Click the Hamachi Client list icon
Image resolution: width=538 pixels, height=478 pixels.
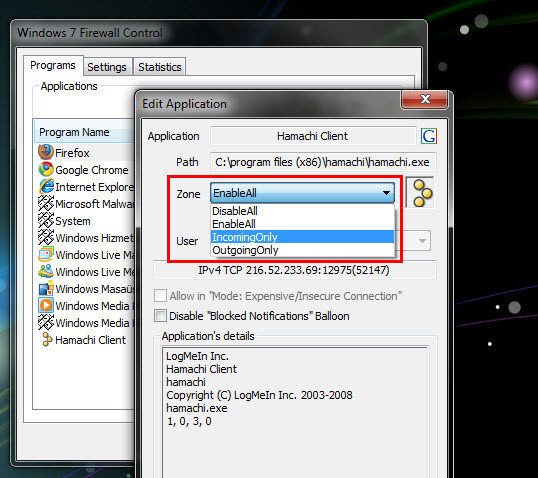47,340
